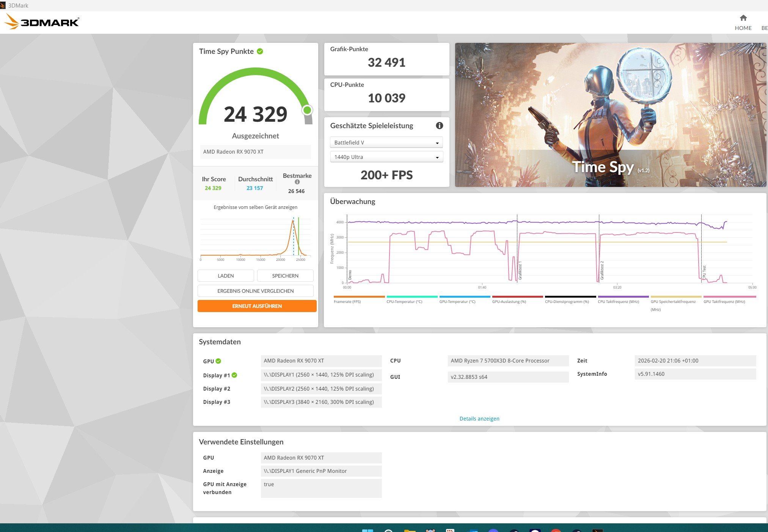Click green check icon beside GPU label
The image size is (768, 532).
pos(218,361)
